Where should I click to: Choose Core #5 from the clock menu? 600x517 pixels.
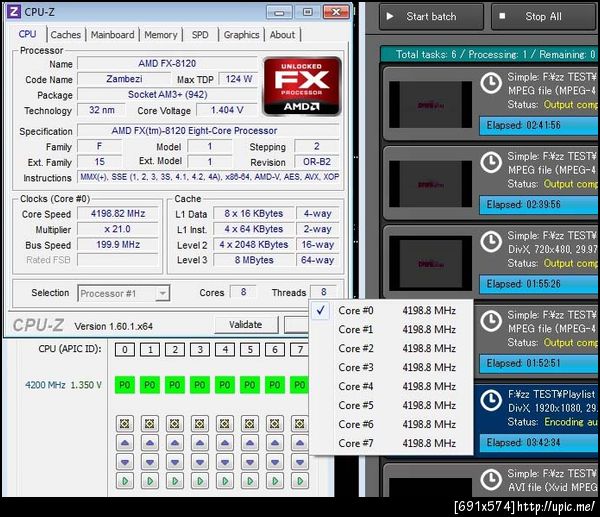(x=391, y=405)
